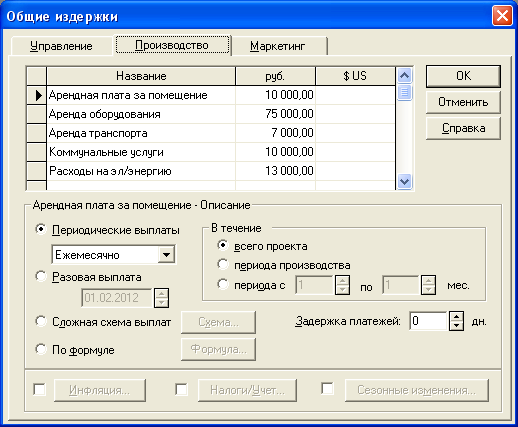
Task: Select row Арендная плата за помещение
Action: tap(211, 95)
